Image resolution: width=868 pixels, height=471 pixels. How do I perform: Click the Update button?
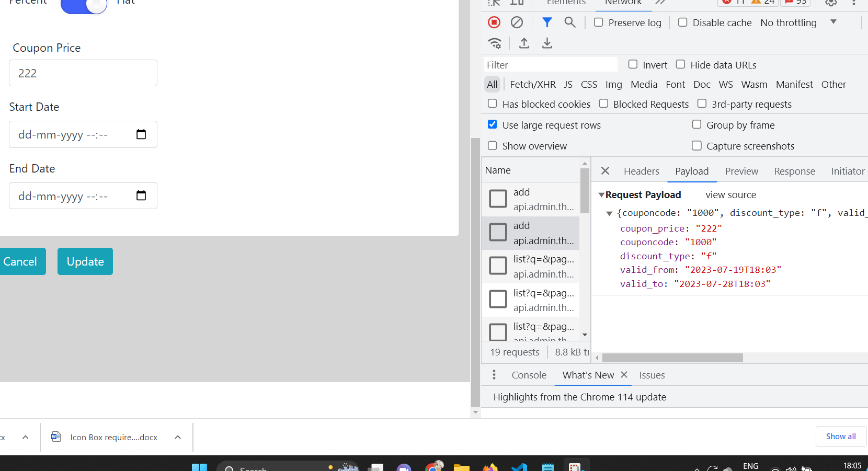[x=85, y=261]
